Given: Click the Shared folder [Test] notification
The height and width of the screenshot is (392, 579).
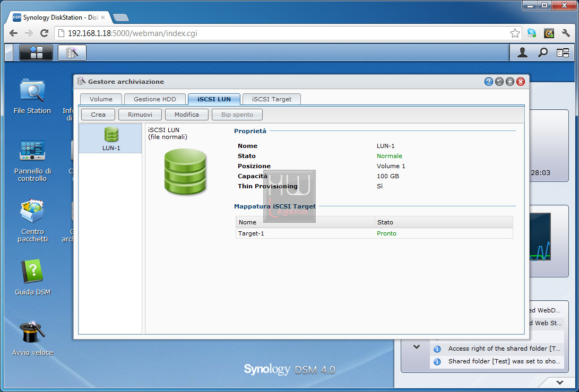Looking at the screenshot, I should [504, 362].
